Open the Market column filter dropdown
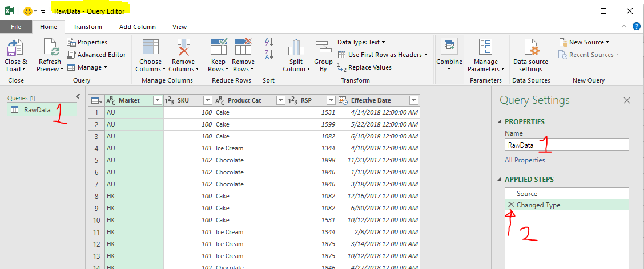The image size is (644, 269). tap(158, 100)
